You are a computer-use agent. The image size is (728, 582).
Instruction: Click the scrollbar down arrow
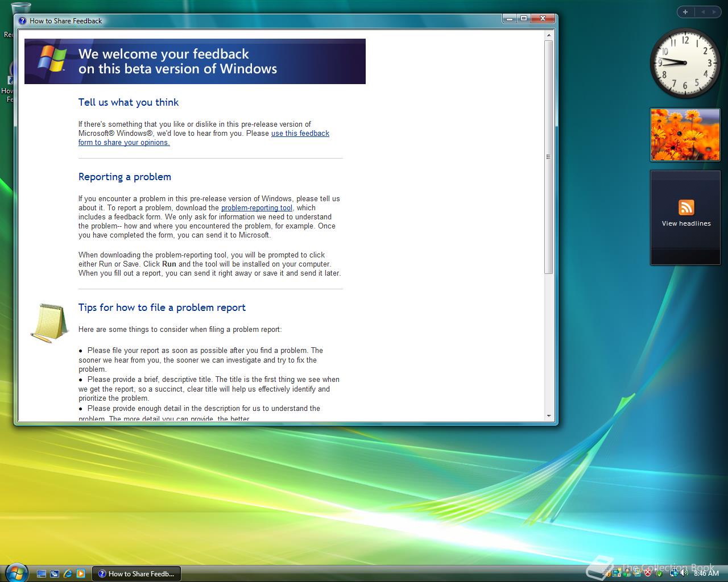[x=548, y=415]
